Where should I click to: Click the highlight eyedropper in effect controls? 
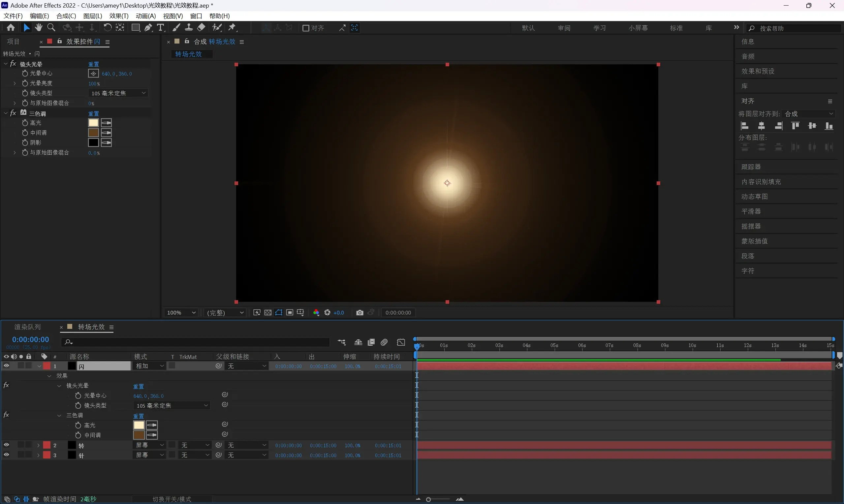coord(106,123)
